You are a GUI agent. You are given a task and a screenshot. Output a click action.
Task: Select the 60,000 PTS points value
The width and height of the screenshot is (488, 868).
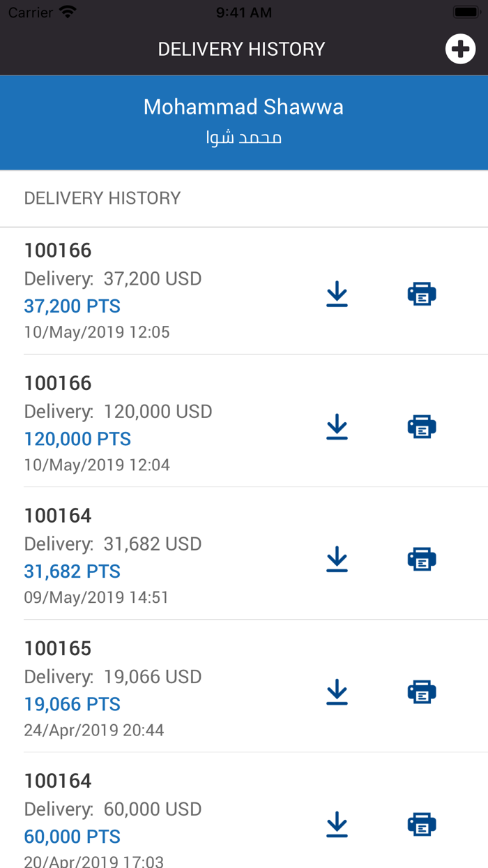73,837
